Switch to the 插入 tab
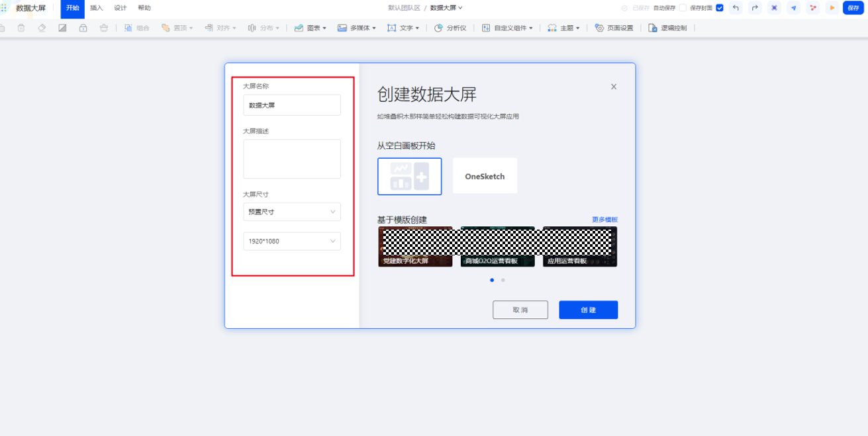Screen dimensions: 868x436 [97, 8]
